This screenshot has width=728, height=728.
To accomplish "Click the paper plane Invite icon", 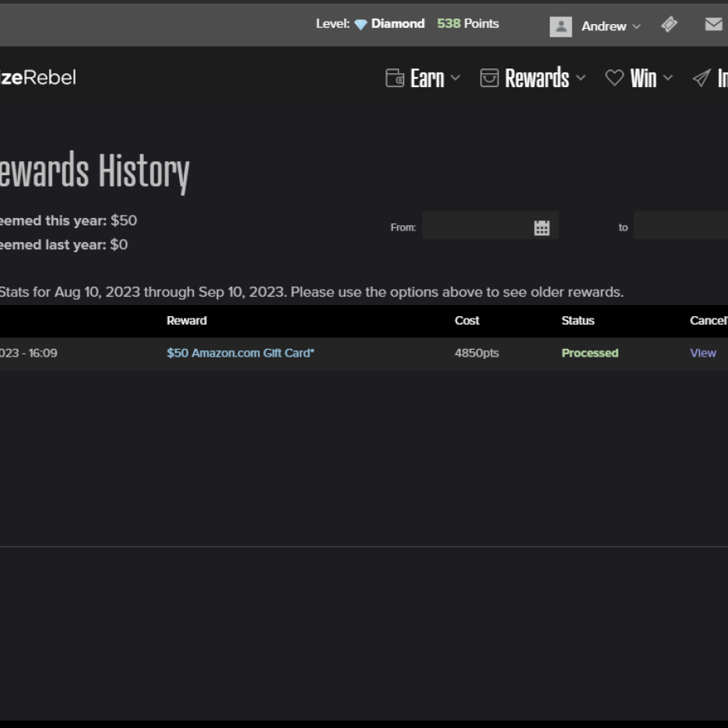I will [702, 78].
